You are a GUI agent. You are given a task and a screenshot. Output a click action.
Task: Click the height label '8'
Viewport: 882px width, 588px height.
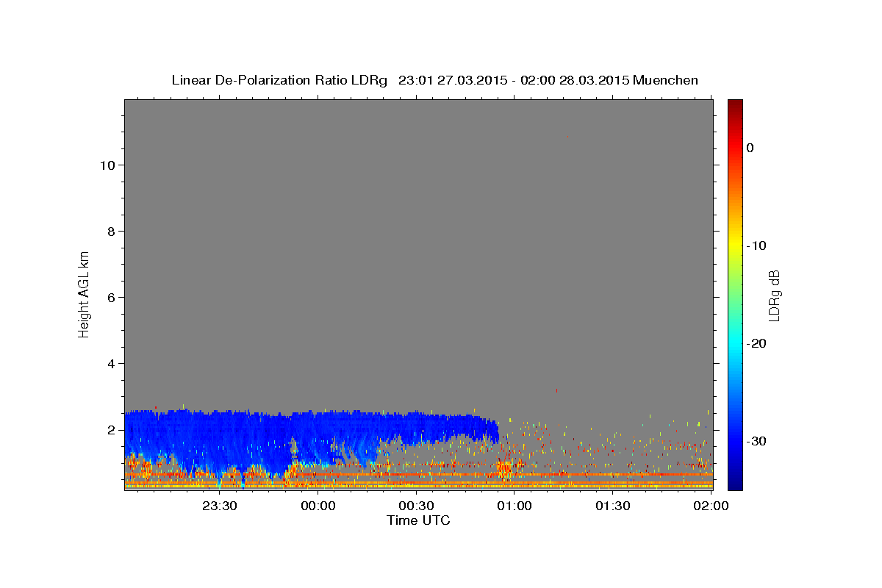(110, 231)
